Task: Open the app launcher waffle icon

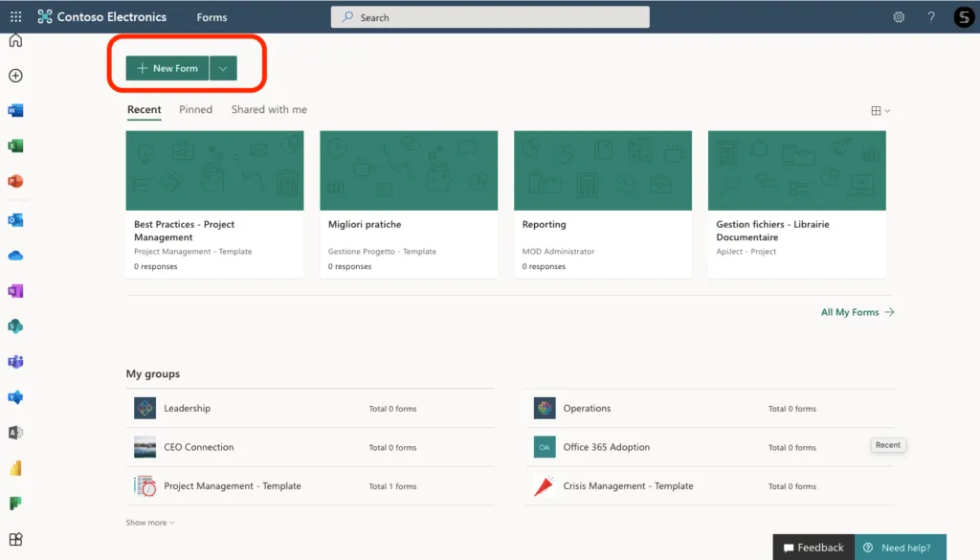Action: (15, 17)
